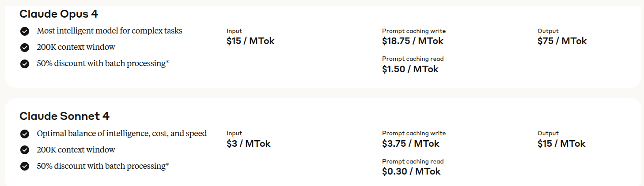Click Most intelligent model for complex tasks text
This screenshot has width=644, height=186.
pyautogui.click(x=110, y=31)
